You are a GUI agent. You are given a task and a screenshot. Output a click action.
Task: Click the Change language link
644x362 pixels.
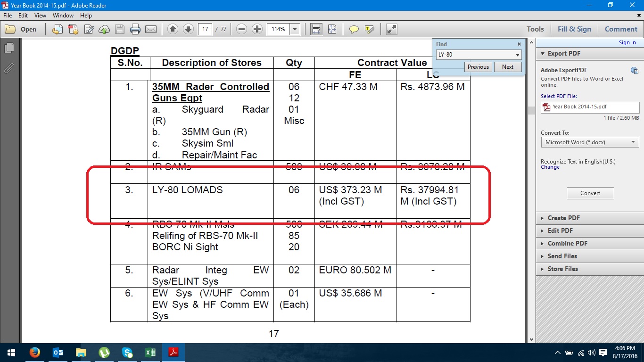coord(550,167)
